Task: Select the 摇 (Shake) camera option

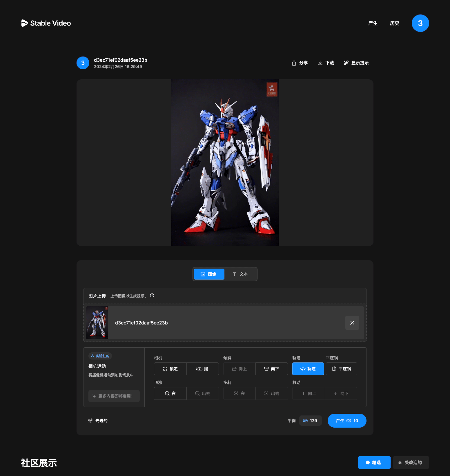Action: click(202, 369)
